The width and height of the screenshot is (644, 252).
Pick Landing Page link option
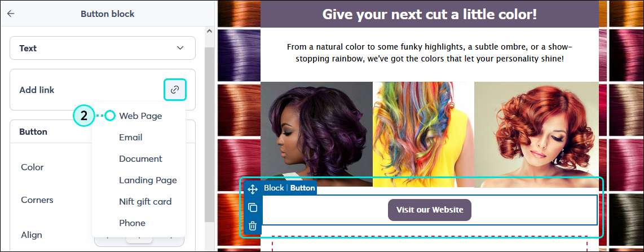pyautogui.click(x=148, y=180)
